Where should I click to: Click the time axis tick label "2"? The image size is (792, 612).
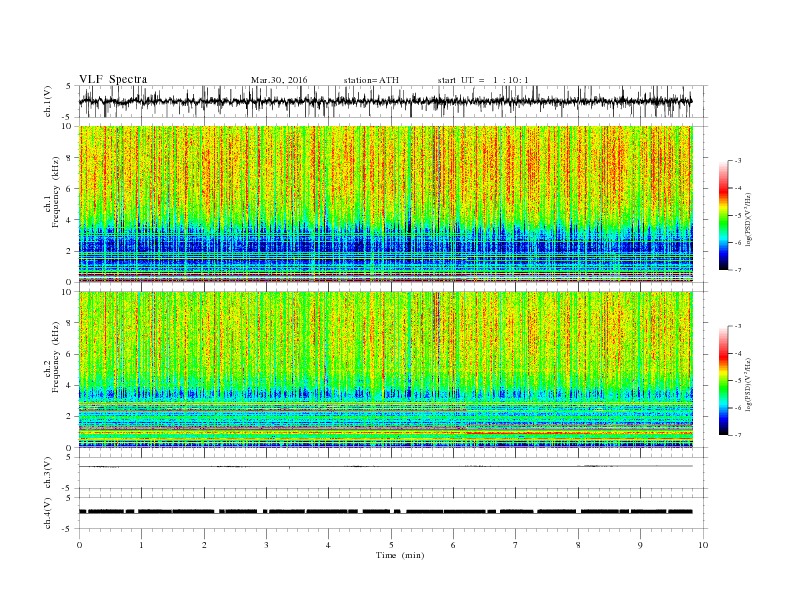pyautogui.click(x=204, y=545)
